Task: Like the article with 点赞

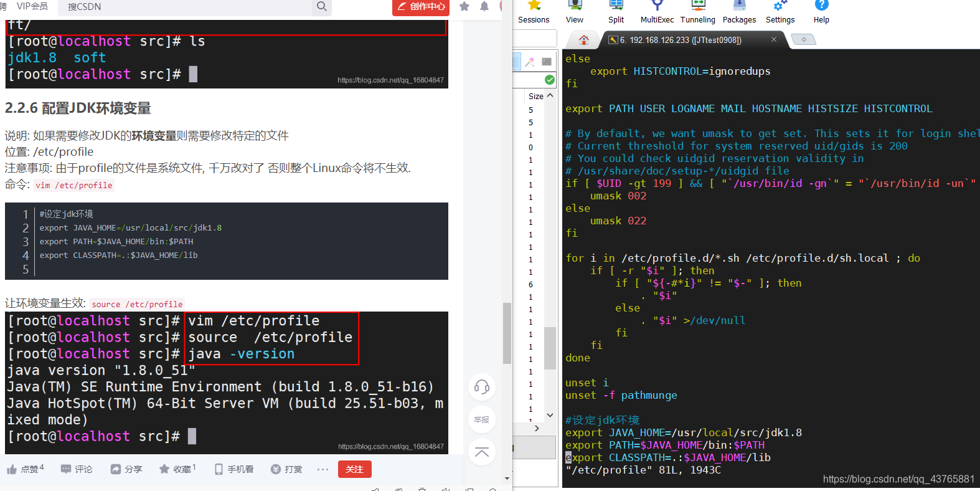Action: (x=25, y=469)
